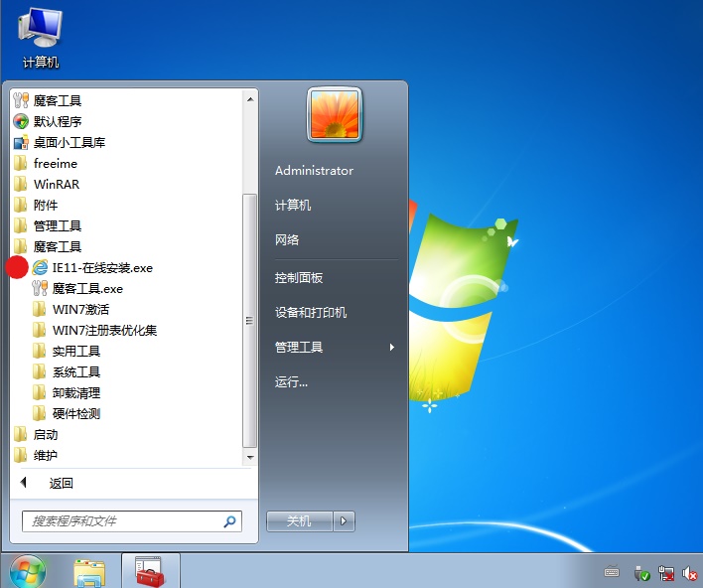Click the 关机 button
The image size is (703, 588).
300,521
